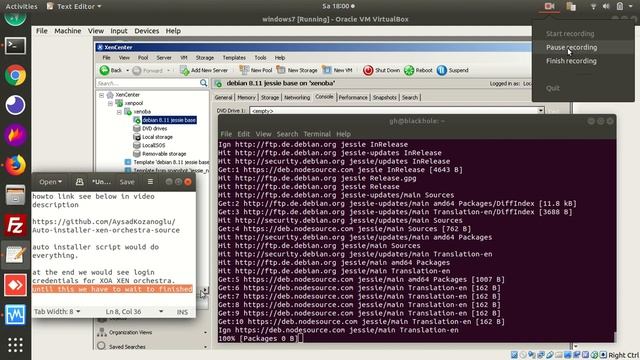Collapse the xenoba server tree node
The image size is (640, 360).
(x=119, y=111)
